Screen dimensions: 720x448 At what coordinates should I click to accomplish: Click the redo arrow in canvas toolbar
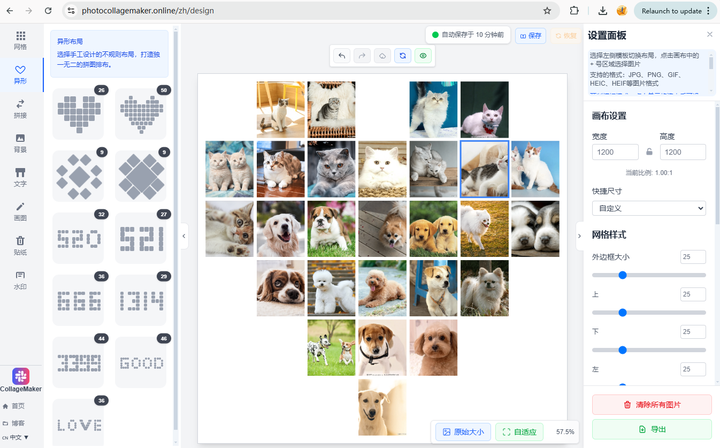click(x=362, y=57)
